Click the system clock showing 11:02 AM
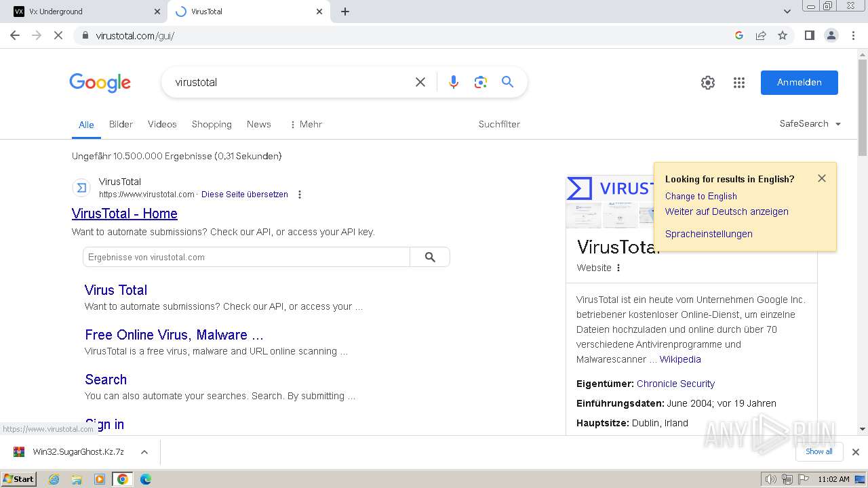The image size is (868, 488). click(833, 479)
